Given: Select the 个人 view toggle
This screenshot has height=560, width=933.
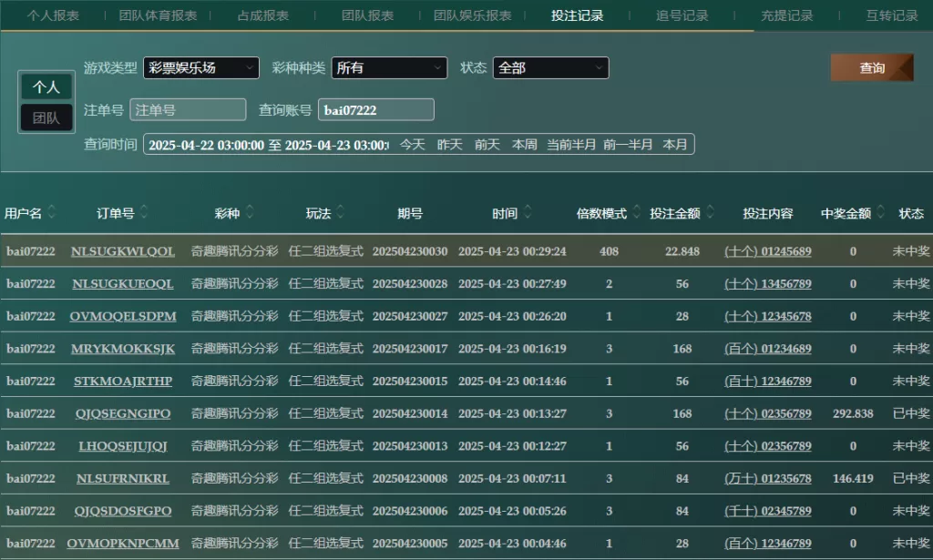Looking at the screenshot, I should click(x=46, y=87).
